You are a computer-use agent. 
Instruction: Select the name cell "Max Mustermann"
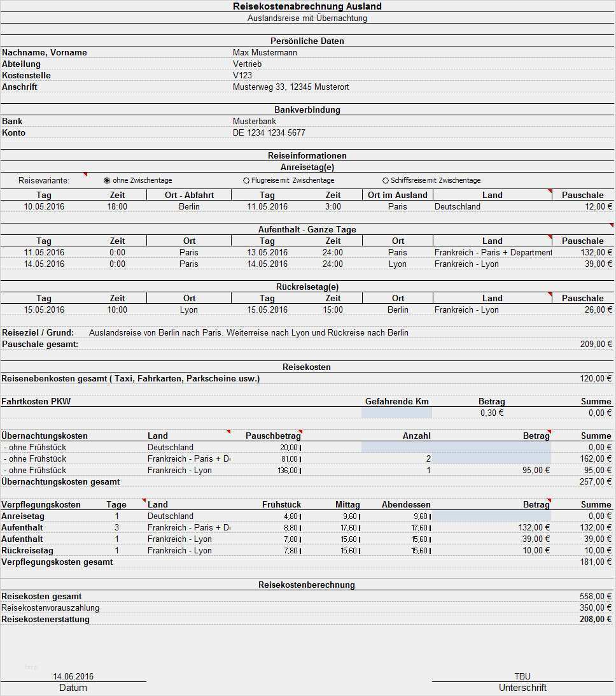pos(265,52)
